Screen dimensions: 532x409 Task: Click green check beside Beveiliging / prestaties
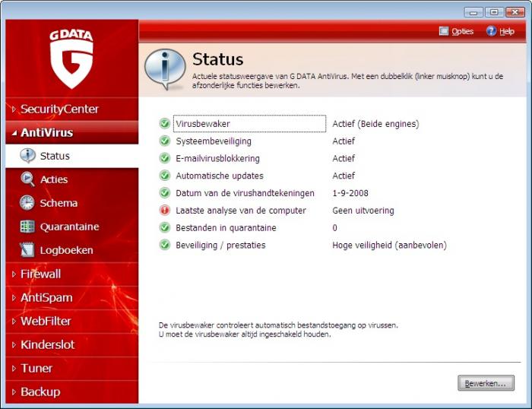pyautogui.click(x=165, y=245)
